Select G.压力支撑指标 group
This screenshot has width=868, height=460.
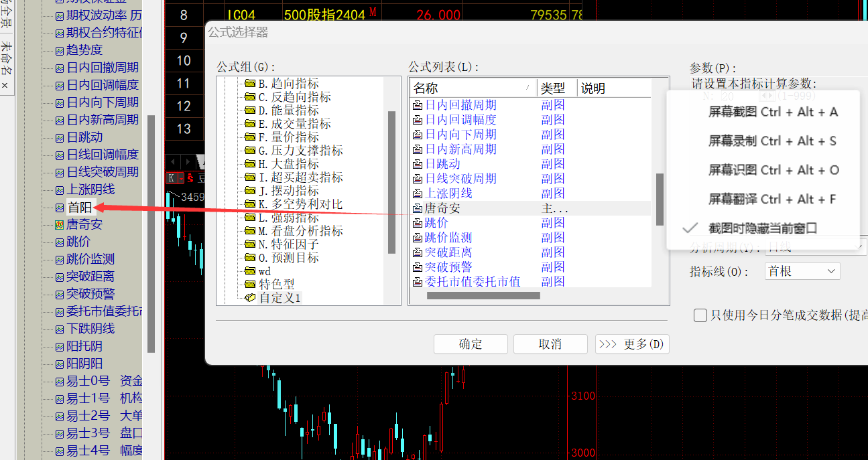click(301, 151)
